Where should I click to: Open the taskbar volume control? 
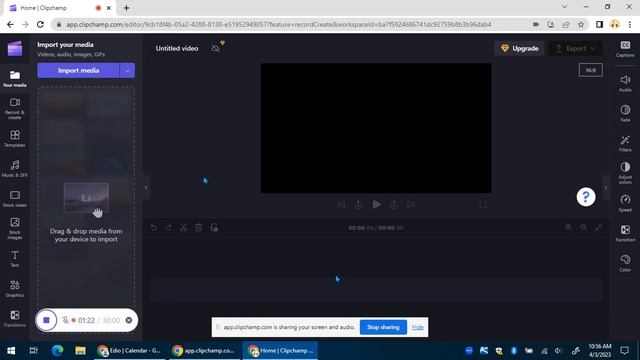(x=559, y=351)
